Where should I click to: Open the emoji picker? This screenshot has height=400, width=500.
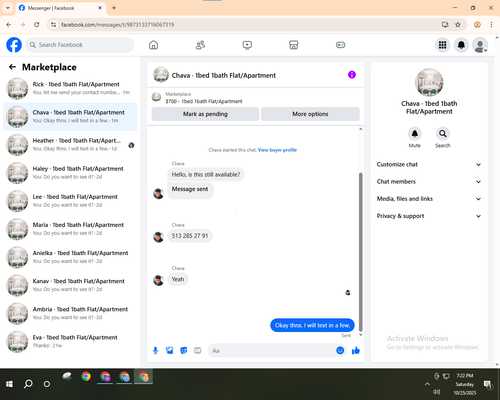[340, 350]
